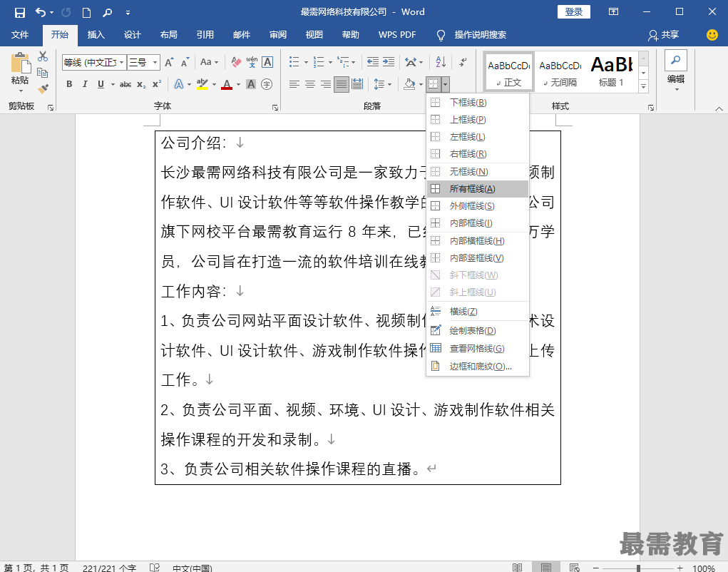
Task: Increase paragraph indent
Action: 389,62
